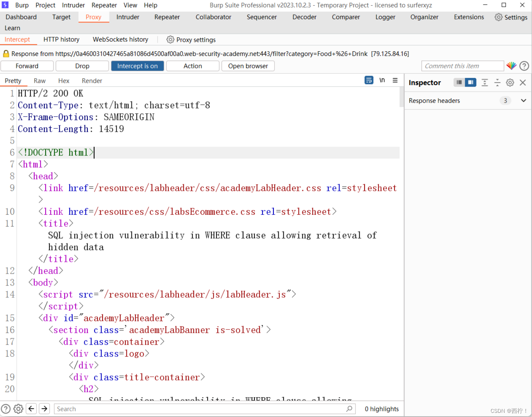Expand Response headers section chevron
532x417 pixels.
523,100
